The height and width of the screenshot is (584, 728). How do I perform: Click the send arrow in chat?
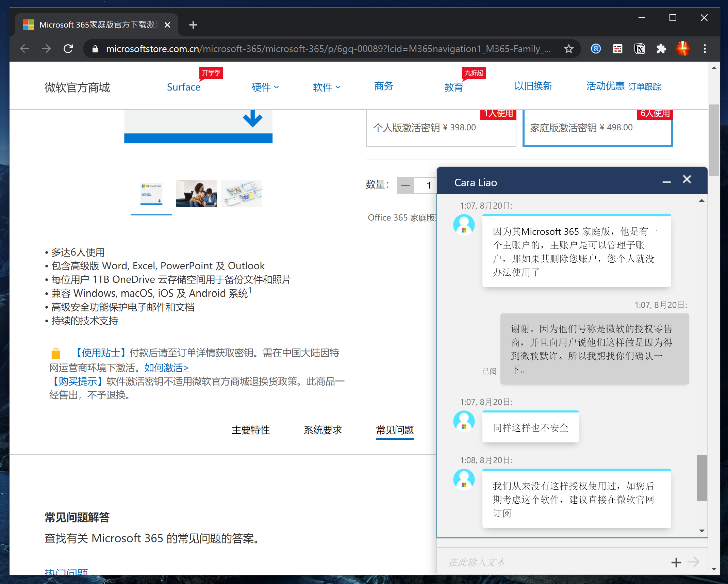(693, 562)
